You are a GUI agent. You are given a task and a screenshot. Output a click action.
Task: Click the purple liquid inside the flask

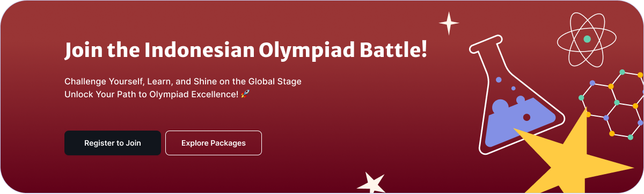(518, 125)
